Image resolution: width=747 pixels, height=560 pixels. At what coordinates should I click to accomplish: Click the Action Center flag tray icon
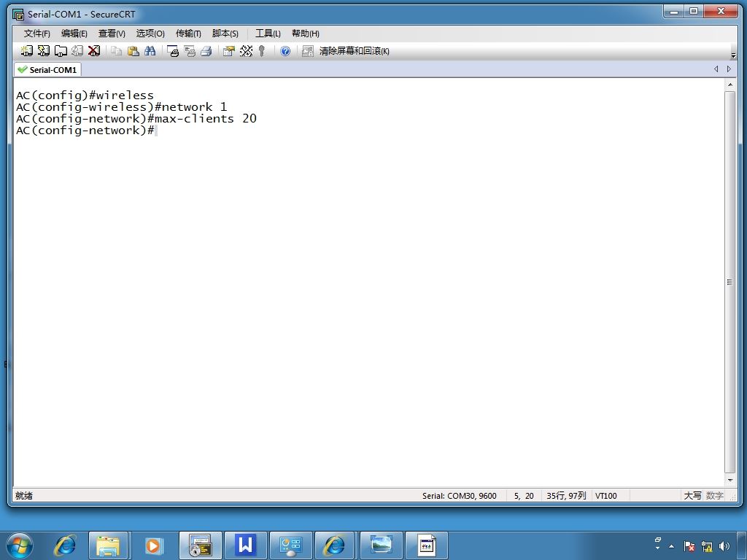click(689, 546)
